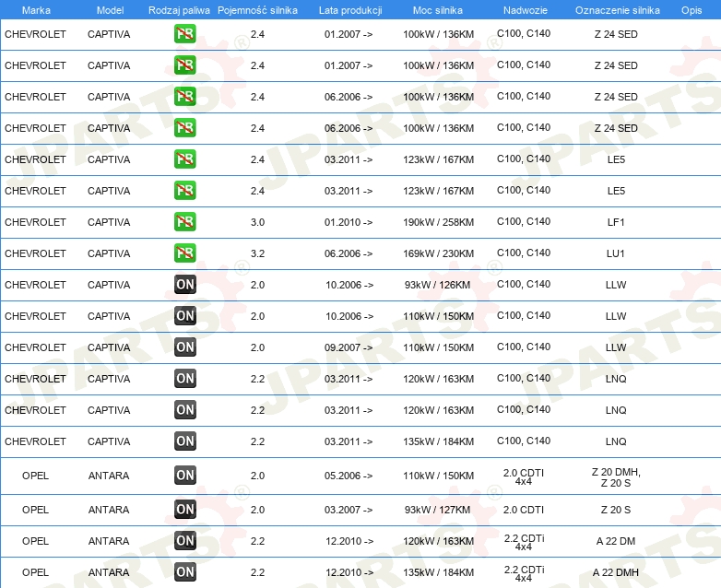Click diesel ON icon in A 22 DMH row
The height and width of the screenshot is (588, 721).
tap(184, 572)
